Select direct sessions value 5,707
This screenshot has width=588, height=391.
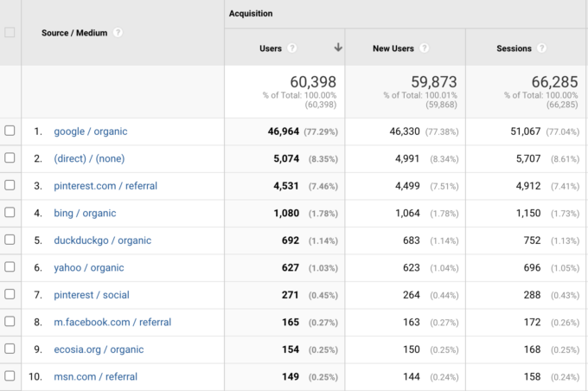pyautogui.click(x=528, y=158)
